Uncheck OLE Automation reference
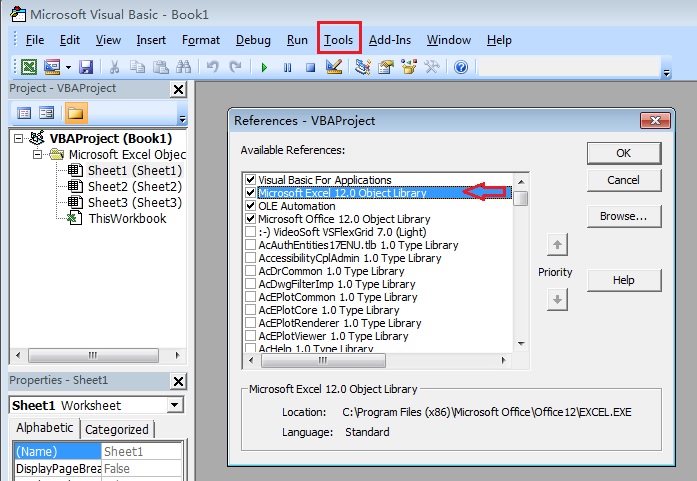The height and width of the screenshot is (481, 697). [250, 206]
